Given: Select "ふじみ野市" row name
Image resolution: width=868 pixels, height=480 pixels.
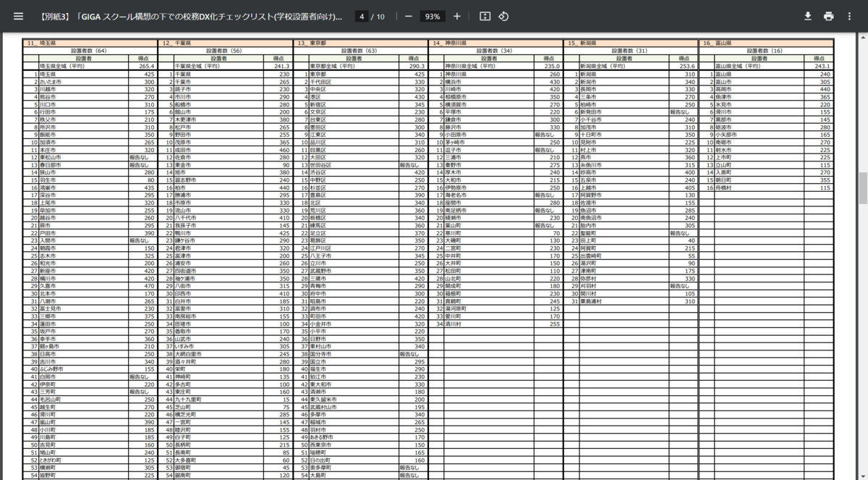Looking at the screenshot, I should pos(51,369).
